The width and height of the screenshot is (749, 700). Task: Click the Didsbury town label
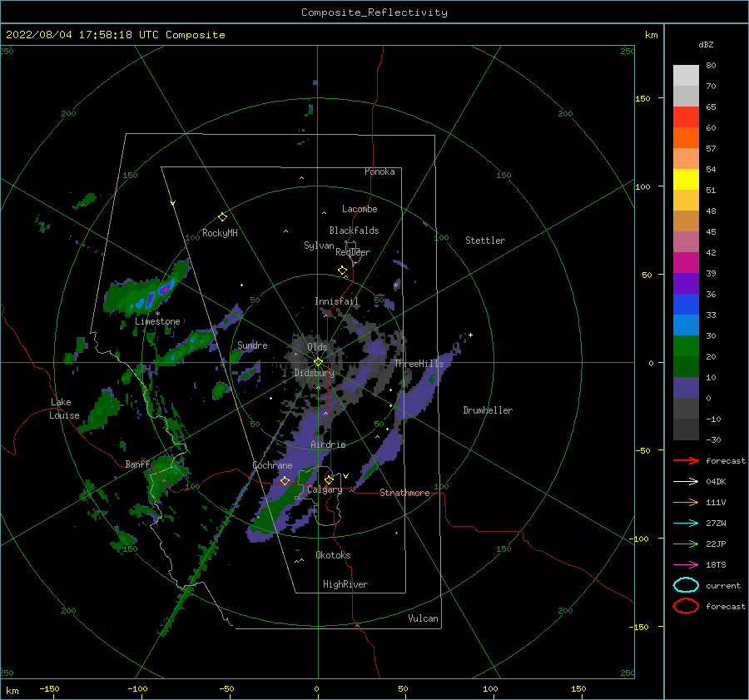(314, 373)
